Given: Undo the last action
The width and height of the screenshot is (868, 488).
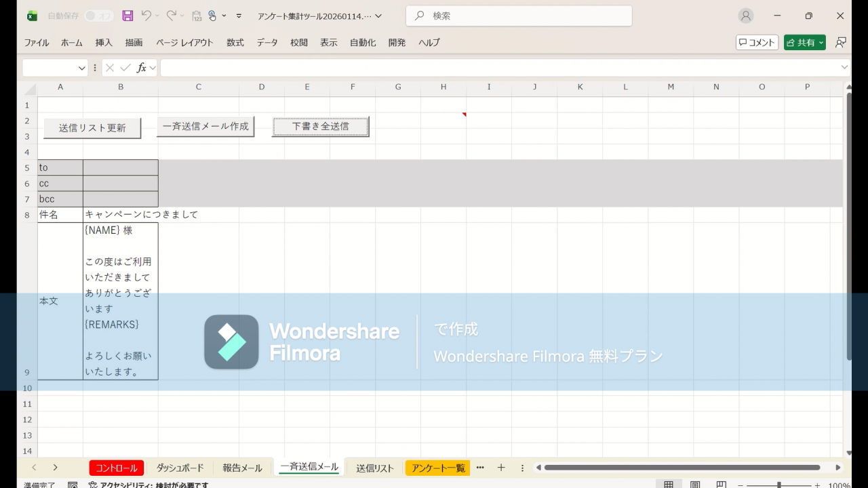Looking at the screenshot, I should [x=146, y=16].
